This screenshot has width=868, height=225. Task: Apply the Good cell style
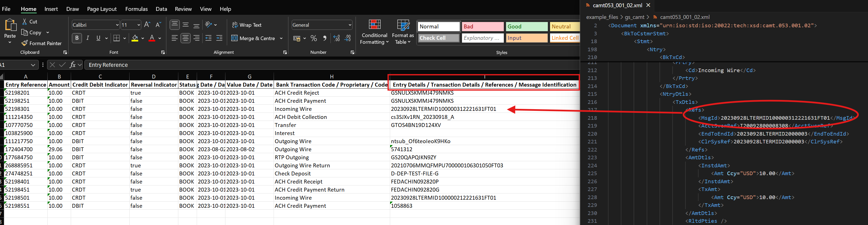[x=526, y=27]
